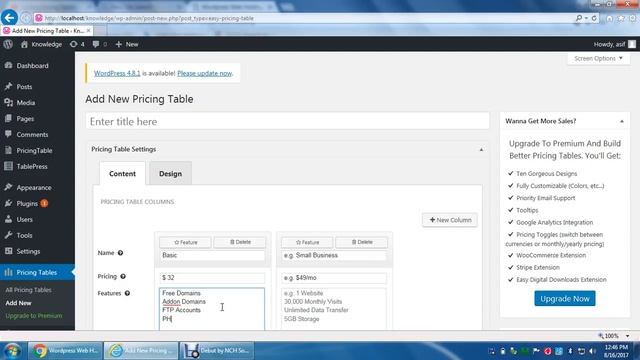Click Delete button on Basic column

(240, 242)
